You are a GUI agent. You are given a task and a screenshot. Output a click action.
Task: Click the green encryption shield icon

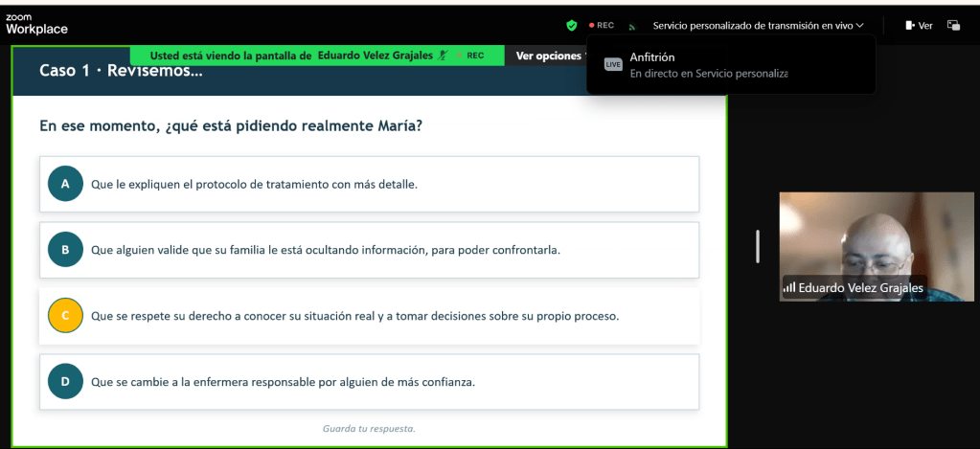pyautogui.click(x=572, y=26)
